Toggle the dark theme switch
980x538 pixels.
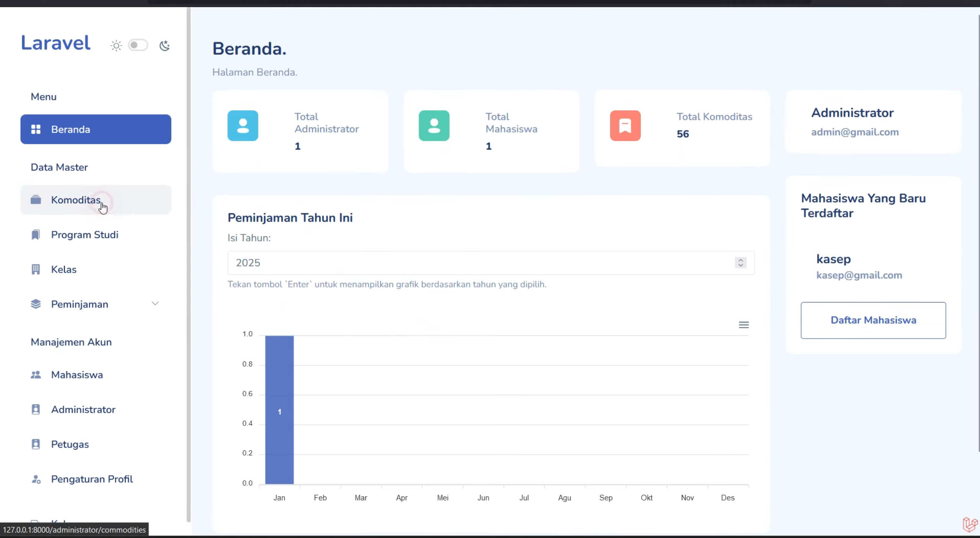coord(138,45)
